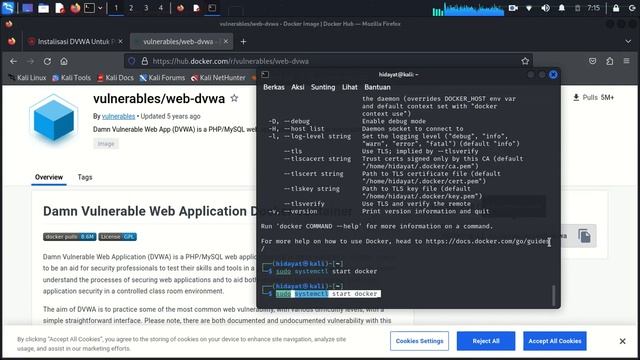The height and width of the screenshot is (360, 640).
Task: Select the Tags tab on Docker Hub
Action: (x=85, y=177)
